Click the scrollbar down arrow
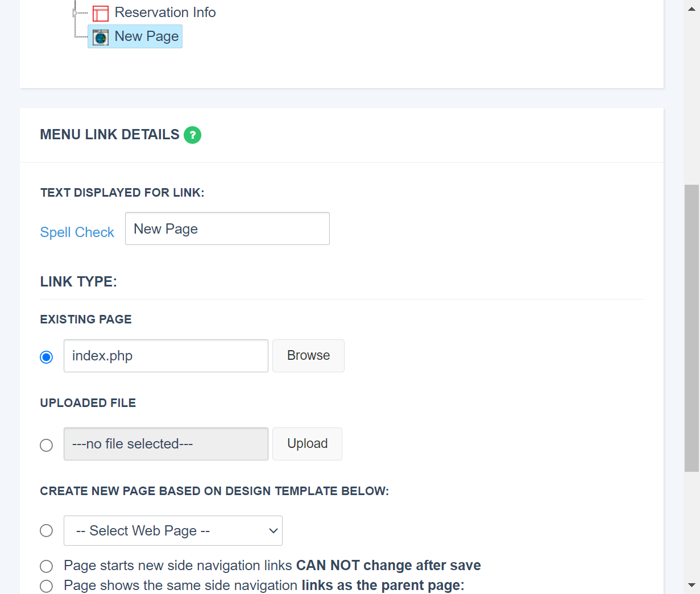The image size is (700, 594). point(691,585)
